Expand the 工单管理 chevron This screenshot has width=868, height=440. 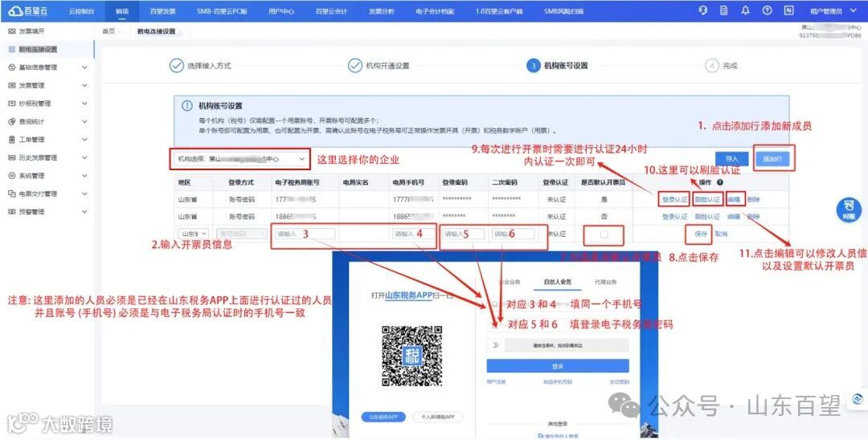(x=84, y=140)
